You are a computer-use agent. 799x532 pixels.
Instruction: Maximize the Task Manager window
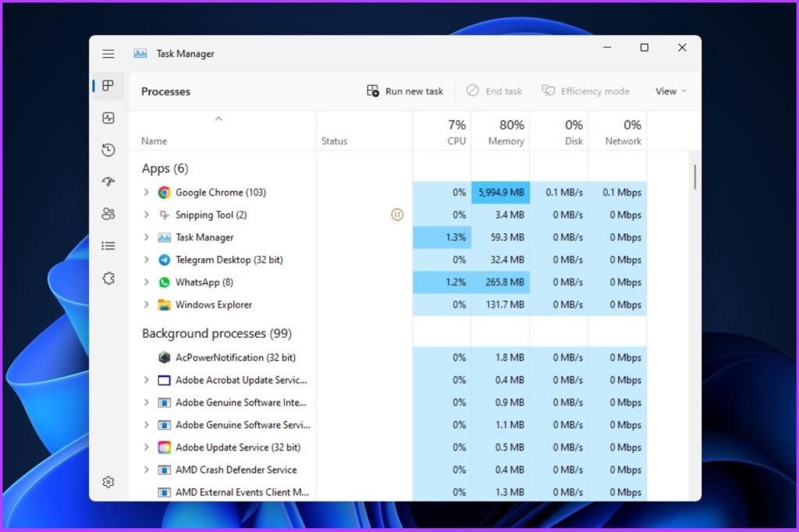coord(644,48)
